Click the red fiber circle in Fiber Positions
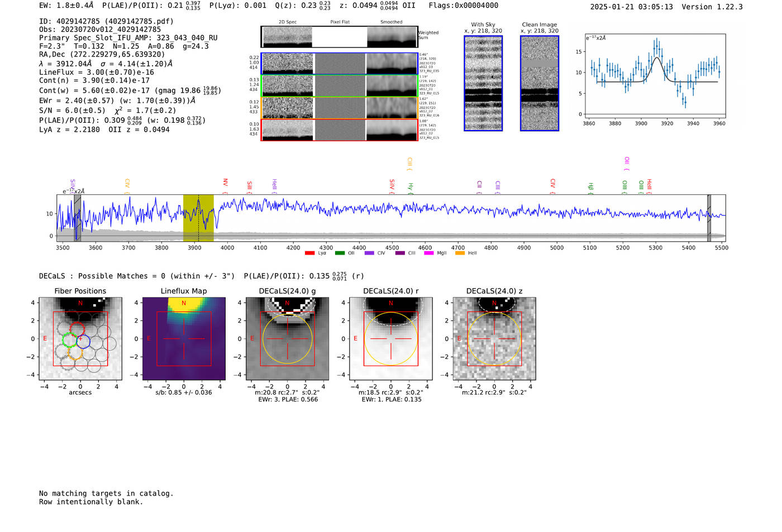 77,329
